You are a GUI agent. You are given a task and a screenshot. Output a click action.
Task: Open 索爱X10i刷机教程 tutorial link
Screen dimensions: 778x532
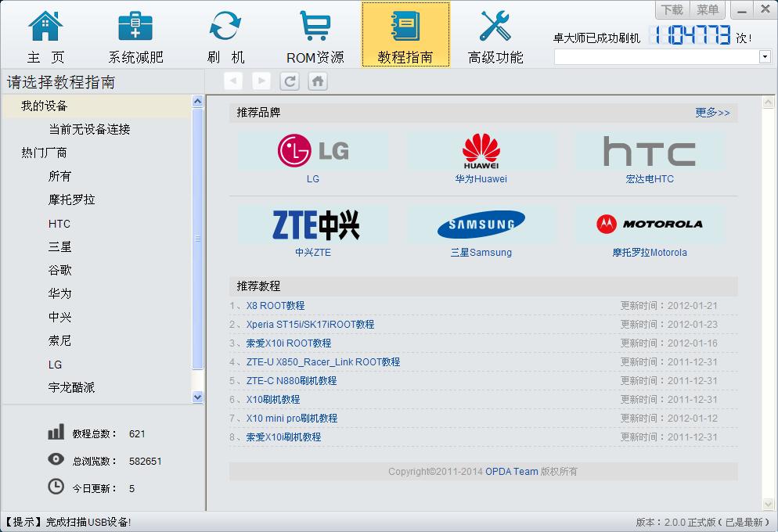click(283, 437)
